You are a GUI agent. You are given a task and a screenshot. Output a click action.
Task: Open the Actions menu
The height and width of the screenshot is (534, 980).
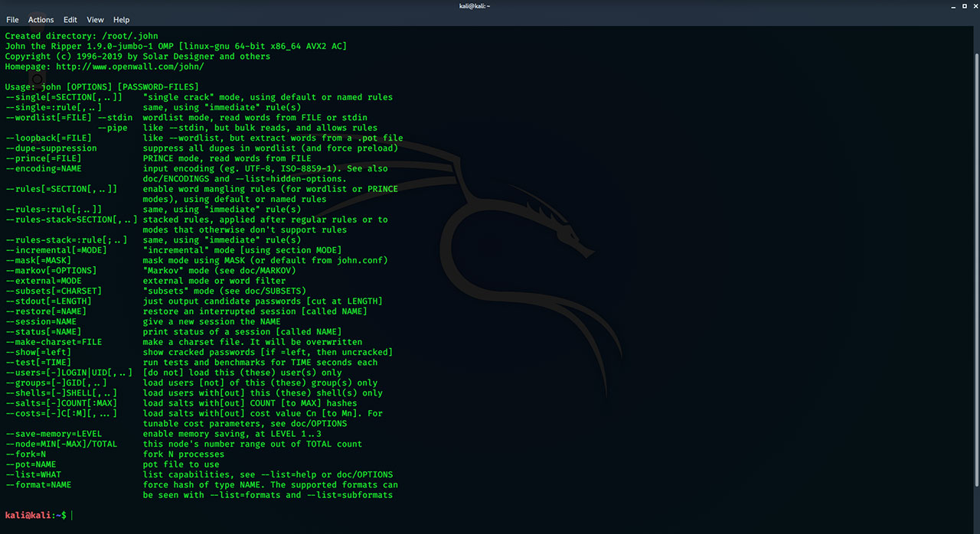pyautogui.click(x=41, y=19)
